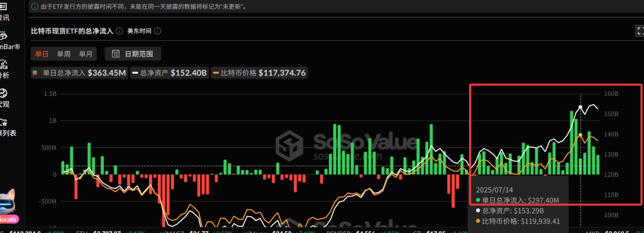Toggle 比特币价格 legend series
Screen dimensions: 644x233
[x=258, y=73]
